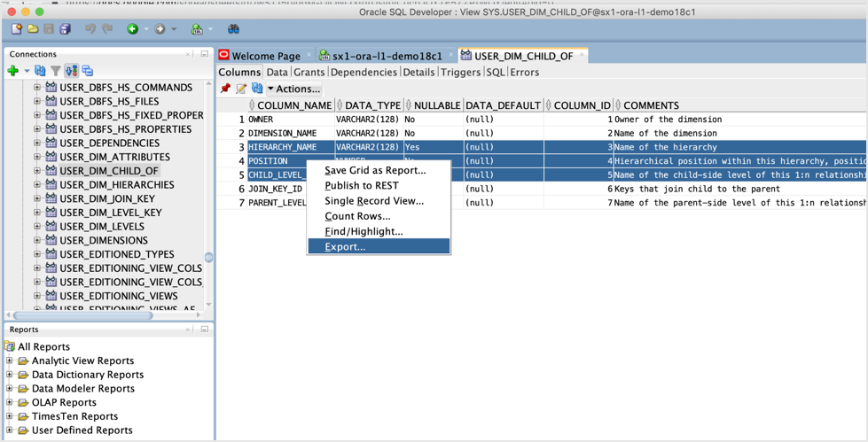The image size is (868, 442).
Task: Choose Count Rows... in the context menu
Action: pyautogui.click(x=379, y=216)
